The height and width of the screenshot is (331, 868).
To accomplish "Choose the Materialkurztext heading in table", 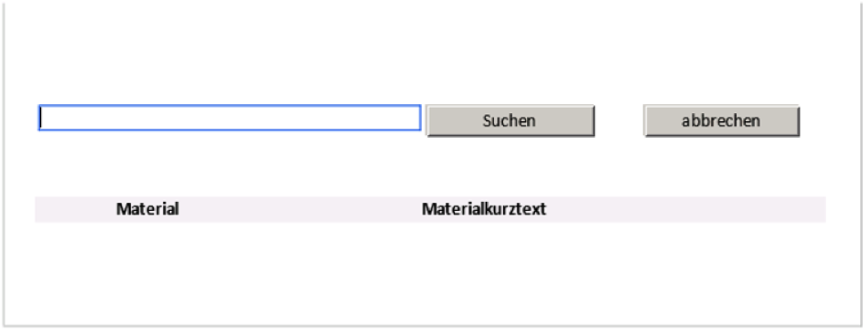I will pos(483,209).
